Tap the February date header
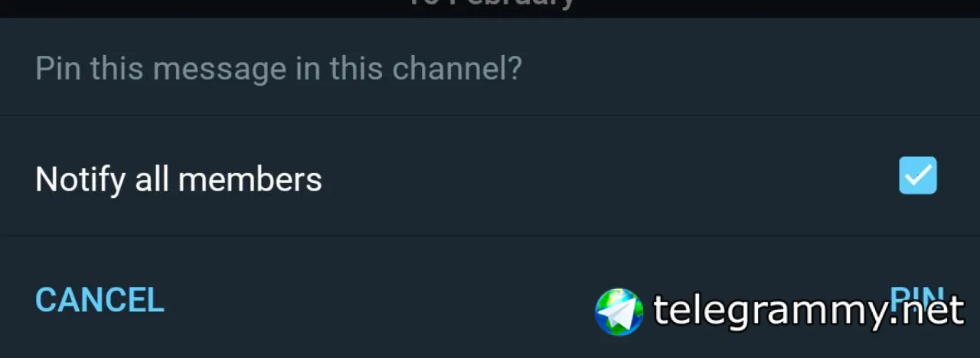Image resolution: width=980 pixels, height=358 pixels. pyautogui.click(x=490, y=4)
